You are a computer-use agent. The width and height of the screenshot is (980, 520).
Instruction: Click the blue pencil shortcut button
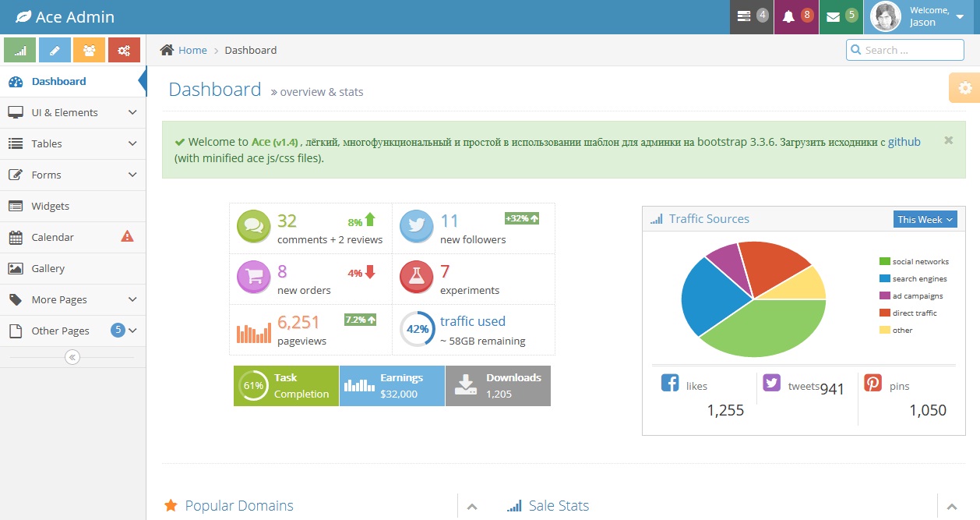click(55, 50)
